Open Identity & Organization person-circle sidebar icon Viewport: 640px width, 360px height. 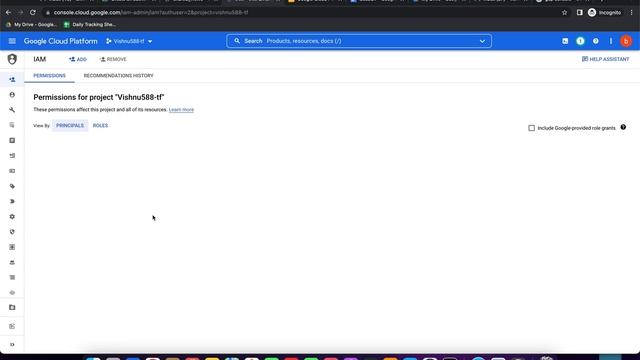coord(12,95)
